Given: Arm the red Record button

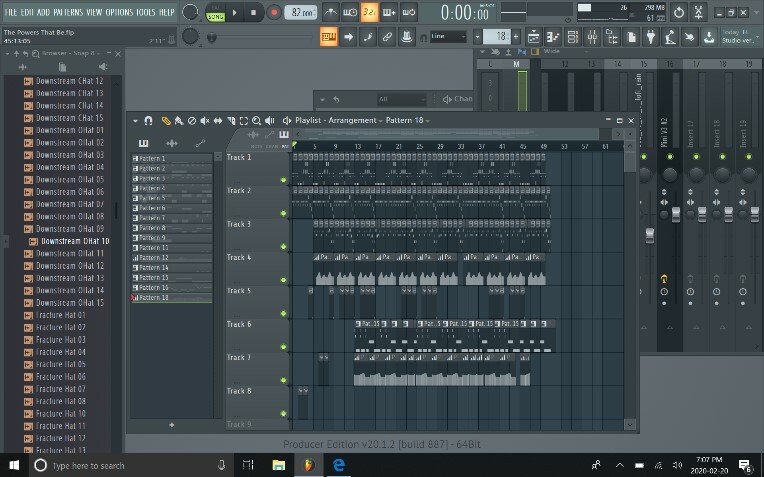Looking at the screenshot, I should (x=273, y=13).
